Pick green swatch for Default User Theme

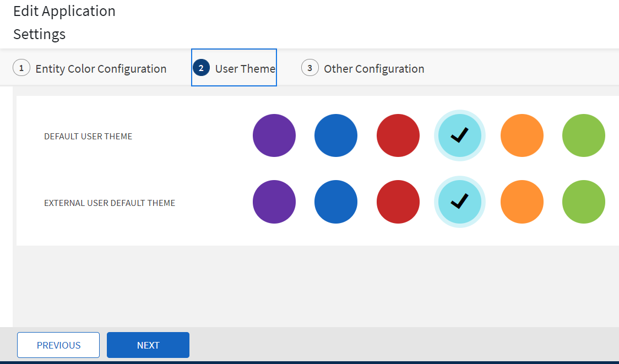click(x=584, y=135)
